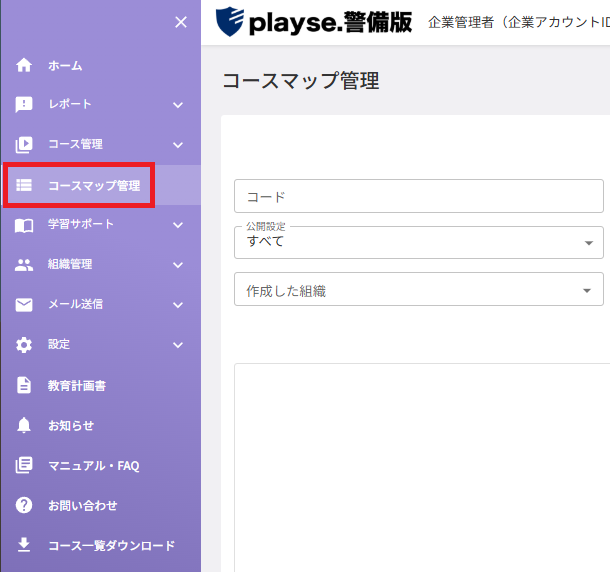Expand the コース管理 submenu chevron
This screenshot has width=610, height=572.
pyautogui.click(x=178, y=145)
